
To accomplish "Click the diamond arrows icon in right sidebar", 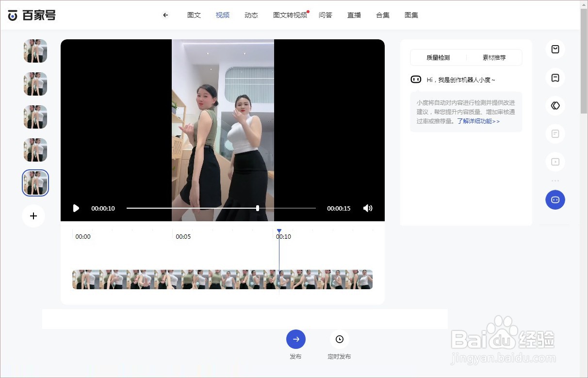I will pos(555,105).
